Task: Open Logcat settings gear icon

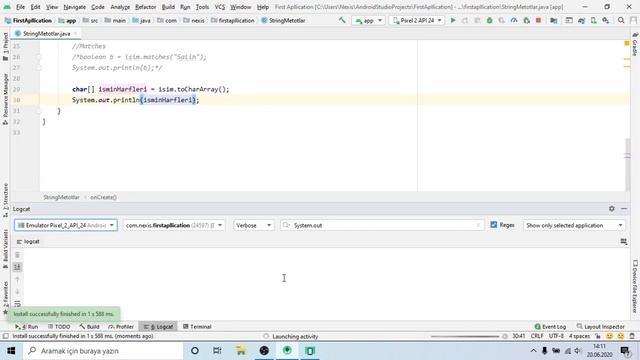Action: pos(611,209)
